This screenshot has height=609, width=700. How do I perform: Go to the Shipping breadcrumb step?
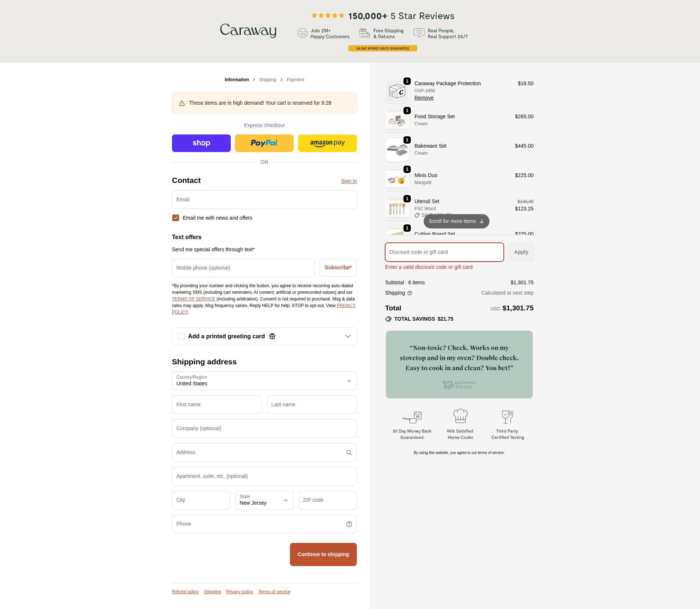268,80
